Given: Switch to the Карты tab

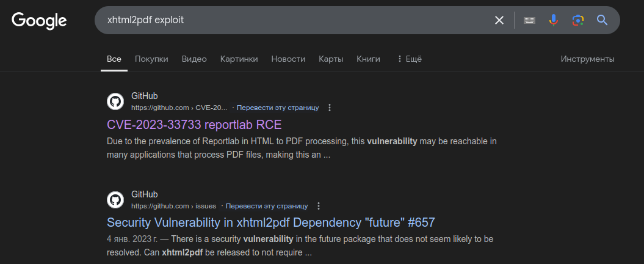Looking at the screenshot, I should pyautogui.click(x=331, y=59).
